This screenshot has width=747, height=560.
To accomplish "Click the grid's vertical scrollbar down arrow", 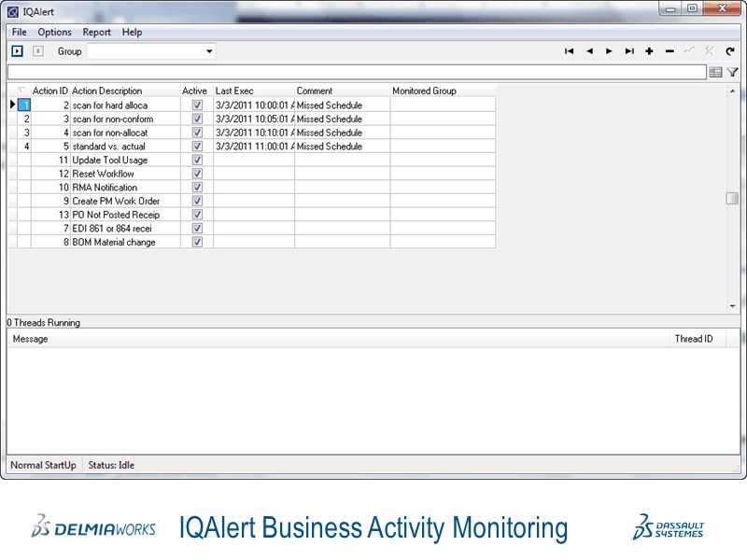I will point(732,306).
